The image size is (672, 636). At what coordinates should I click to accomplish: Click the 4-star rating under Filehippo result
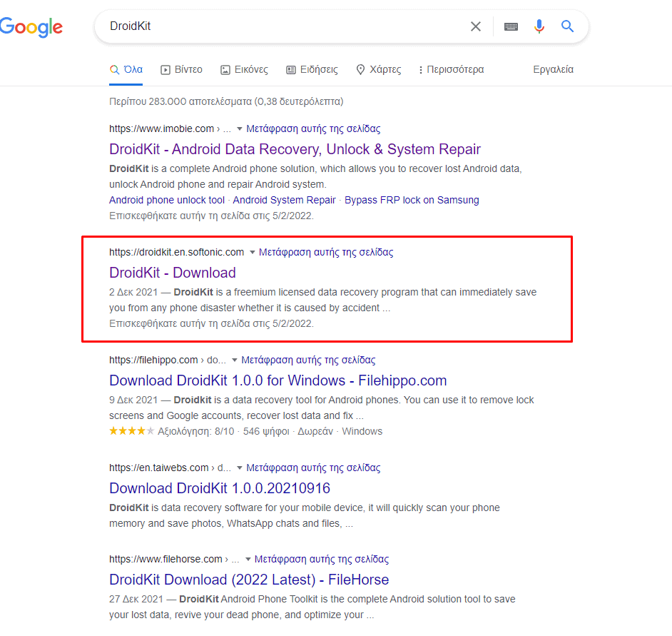click(x=131, y=431)
